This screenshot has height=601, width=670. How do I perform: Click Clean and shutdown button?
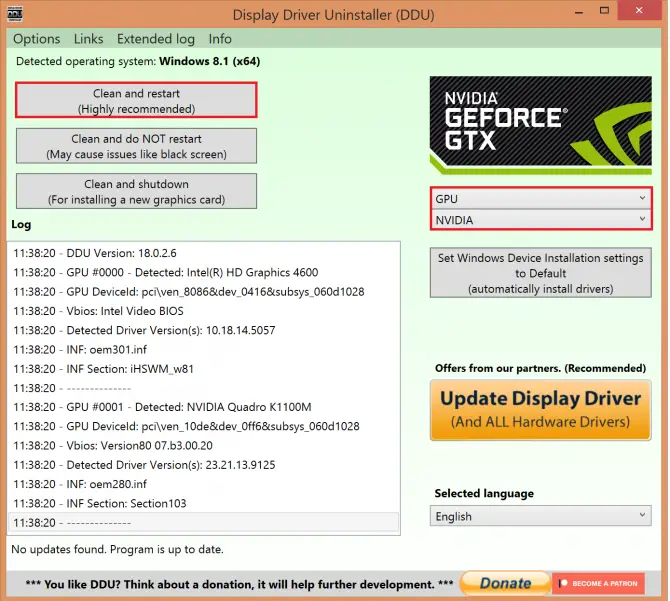tap(136, 191)
